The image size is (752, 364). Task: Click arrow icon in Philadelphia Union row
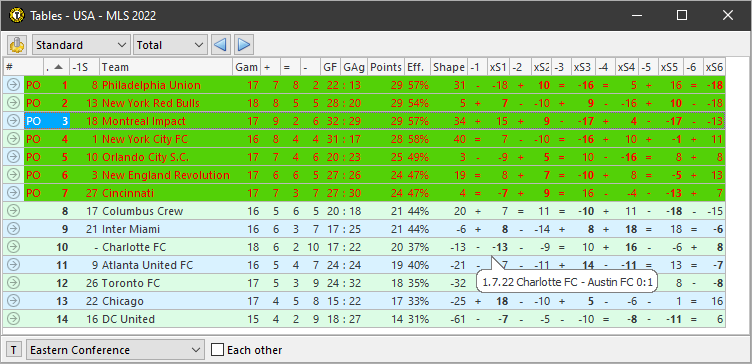[13, 85]
